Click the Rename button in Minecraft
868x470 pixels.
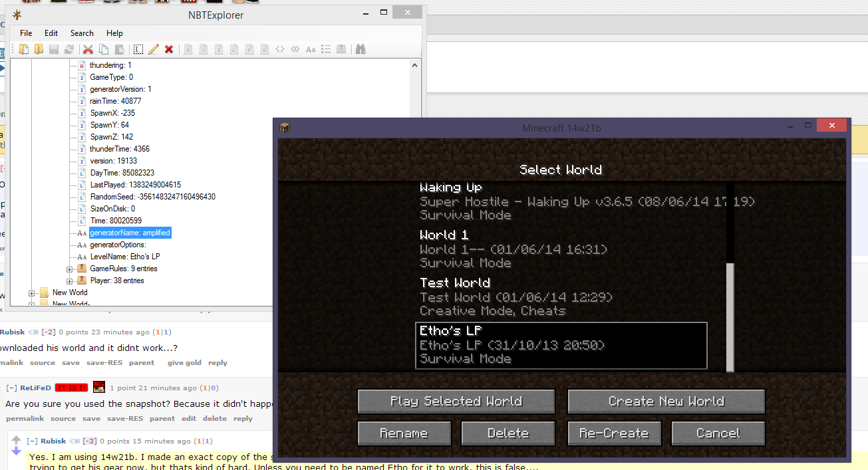click(x=404, y=433)
